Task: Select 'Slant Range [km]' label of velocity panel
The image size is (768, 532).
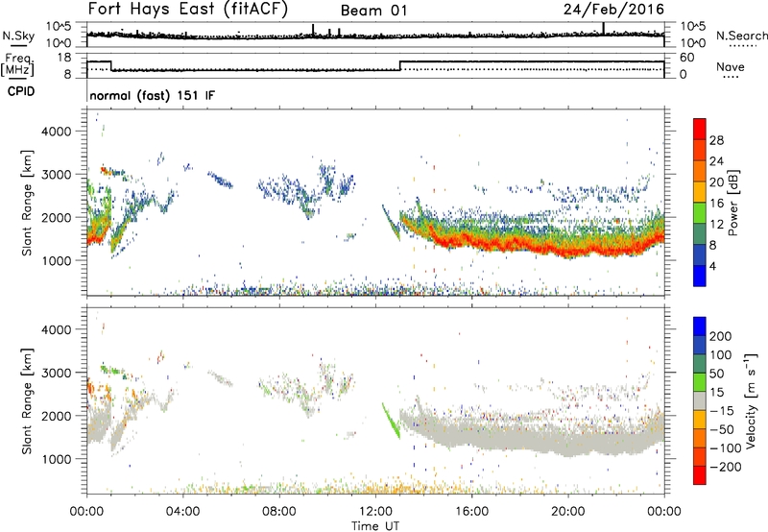Action: point(27,401)
